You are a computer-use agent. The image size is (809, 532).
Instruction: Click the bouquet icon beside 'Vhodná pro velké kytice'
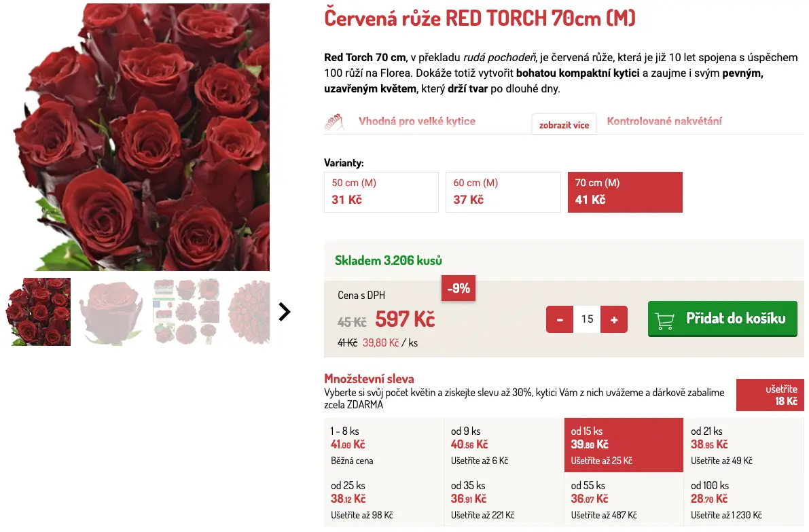(332, 122)
